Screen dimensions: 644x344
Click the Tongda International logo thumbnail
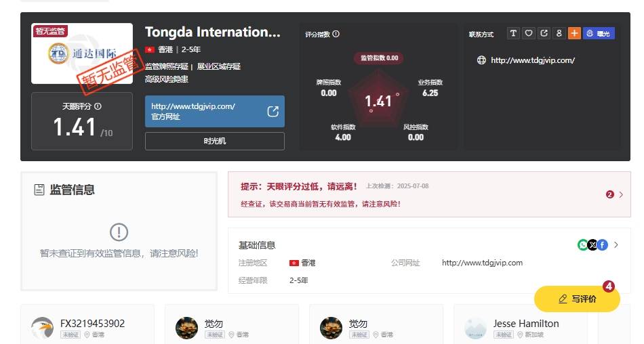(82, 53)
